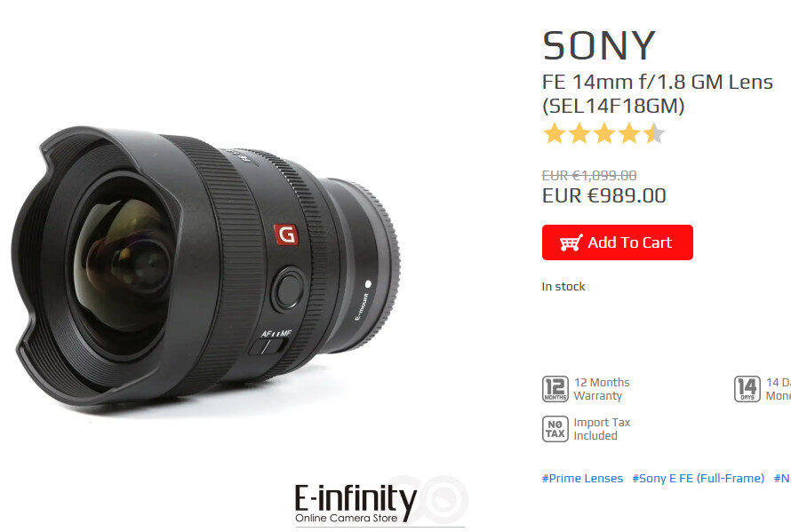791x532 pixels.
Task: Click the Add To Cart button
Action: pyautogui.click(x=617, y=242)
